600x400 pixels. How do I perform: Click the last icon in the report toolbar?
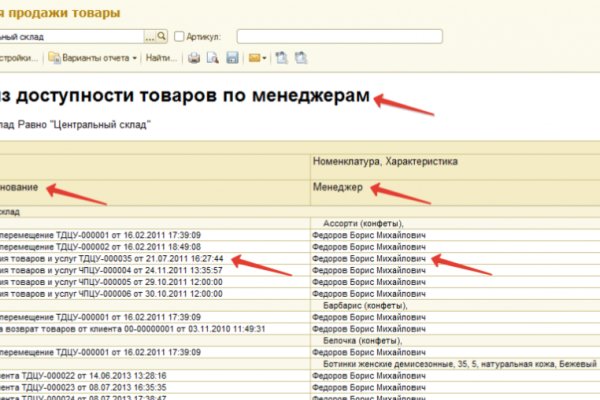299,58
